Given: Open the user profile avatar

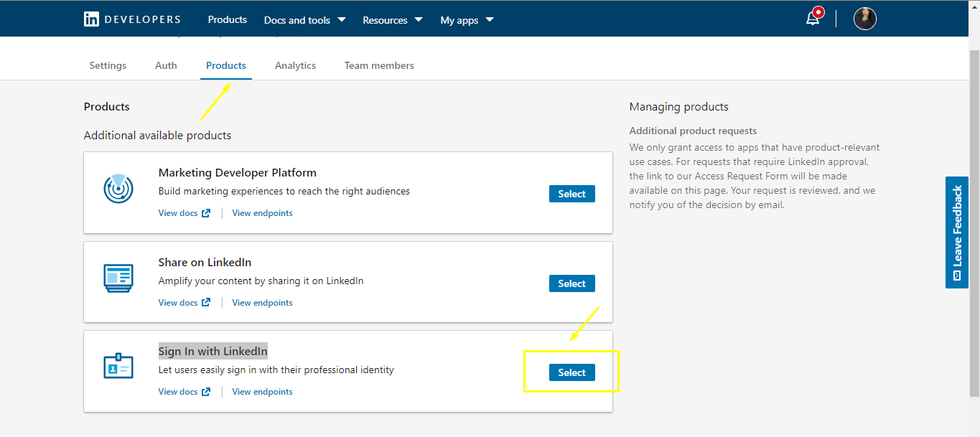Looking at the screenshot, I should pos(865,19).
